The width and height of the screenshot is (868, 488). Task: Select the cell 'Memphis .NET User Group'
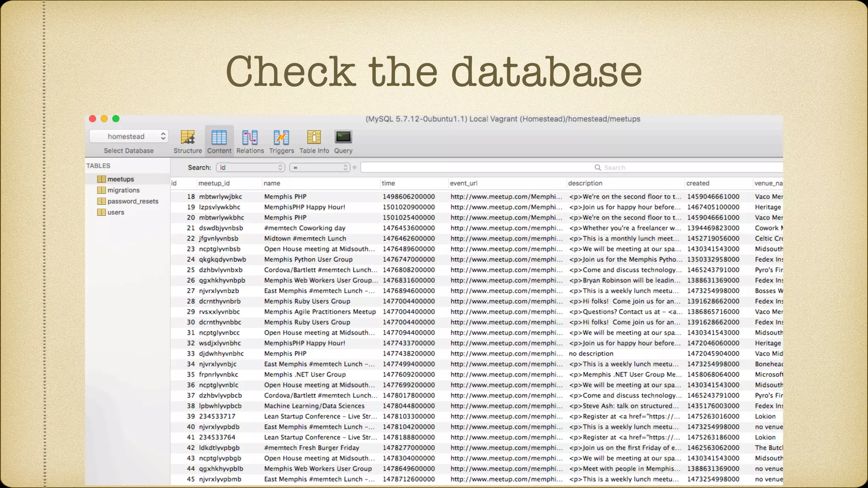click(x=305, y=374)
